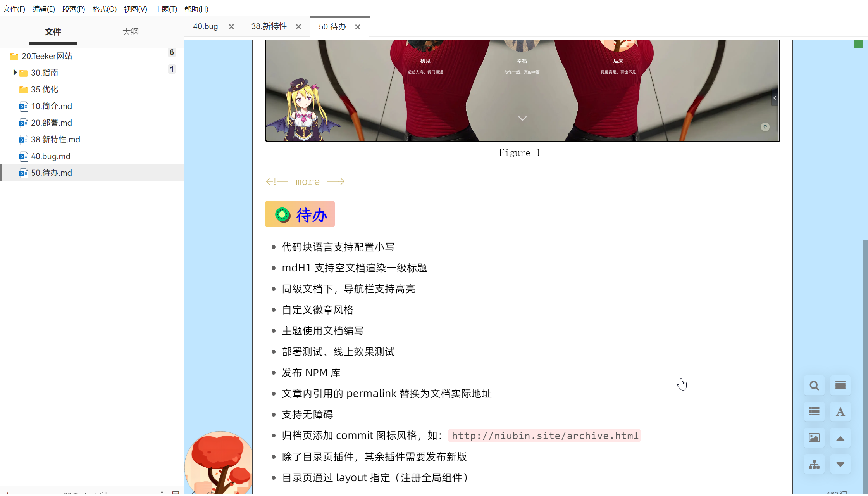The height and width of the screenshot is (496, 868).
Task: Click the vertical scrollbar thumb at right edge
Action: pos(865,366)
